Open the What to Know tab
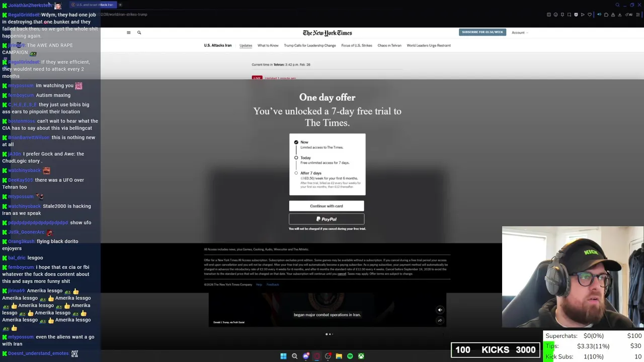The height and width of the screenshot is (362, 644). tap(268, 45)
